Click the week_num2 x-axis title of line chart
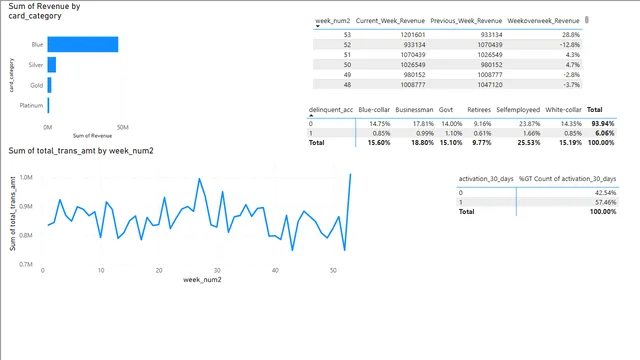Image resolution: width=640 pixels, height=360 pixels. (202, 280)
